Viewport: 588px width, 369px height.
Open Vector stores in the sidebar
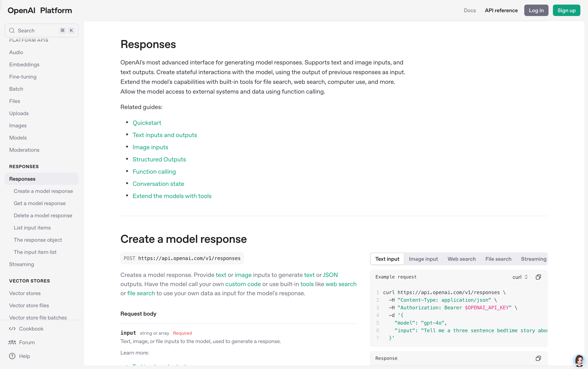coord(25,293)
